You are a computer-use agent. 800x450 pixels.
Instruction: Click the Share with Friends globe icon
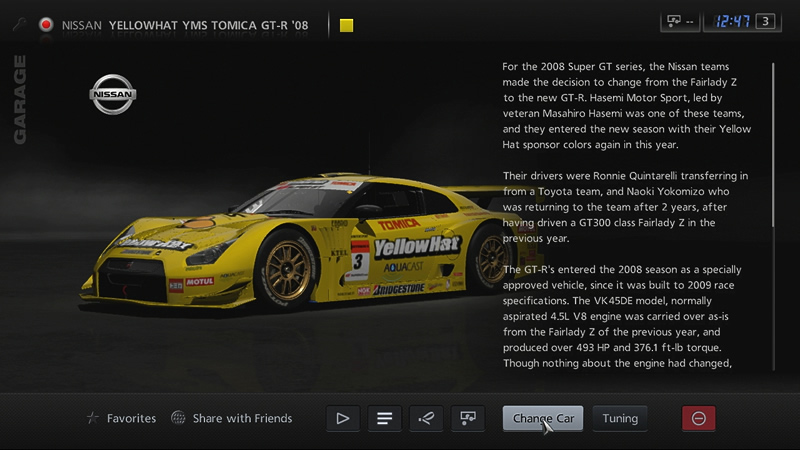(178, 418)
